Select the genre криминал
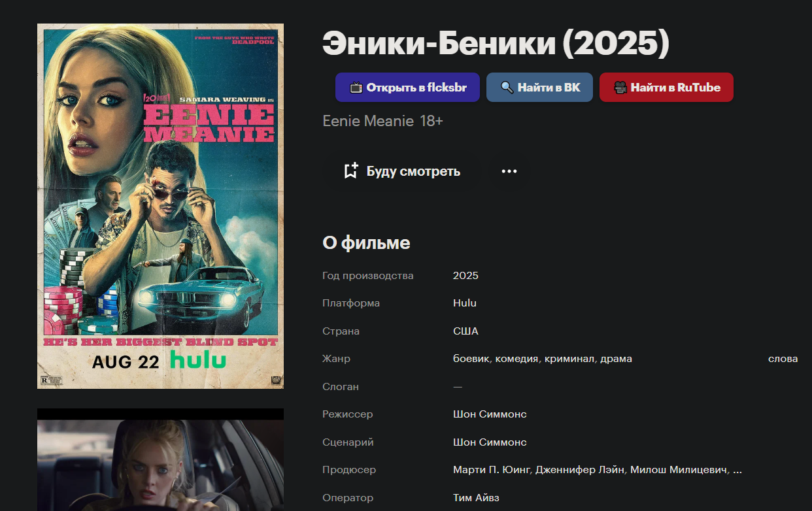The width and height of the screenshot is (812, 511). click(569, 359)
